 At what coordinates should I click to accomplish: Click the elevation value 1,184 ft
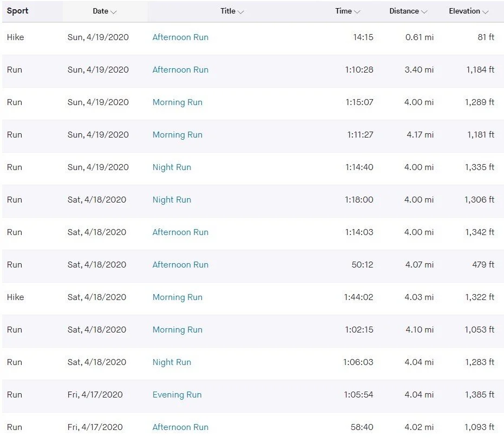480,70
